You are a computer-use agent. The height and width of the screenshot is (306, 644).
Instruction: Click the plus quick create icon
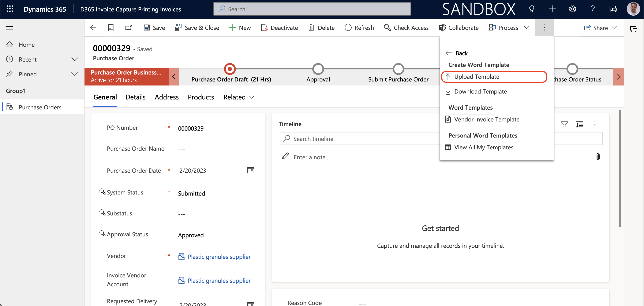[x=552, y=9]
